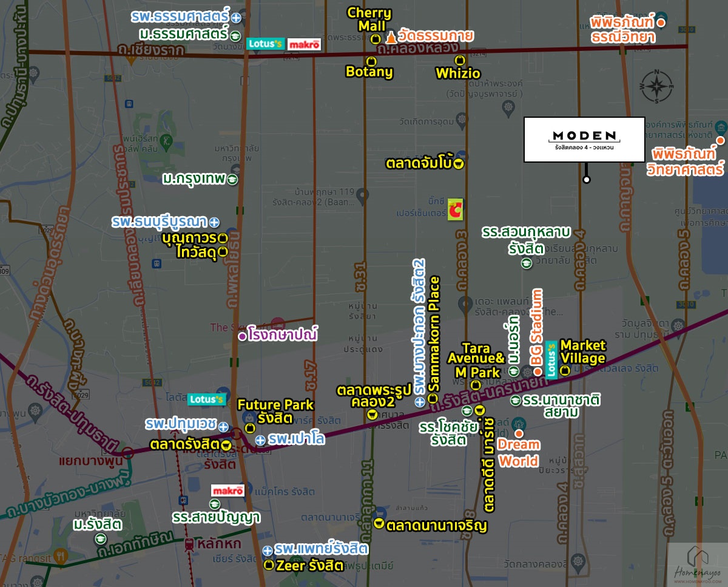
Task: Click the makro logo above รร.สายปัญญา
Action: click(227, 490)
